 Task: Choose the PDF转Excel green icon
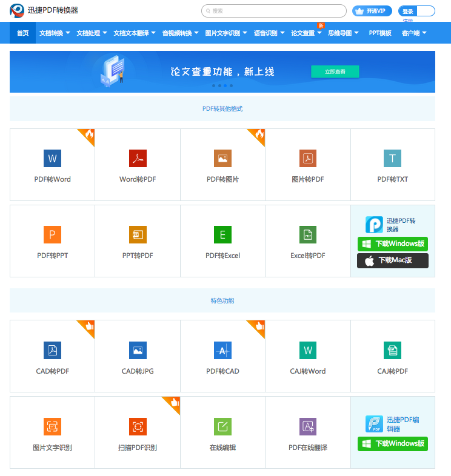[222, 234]
